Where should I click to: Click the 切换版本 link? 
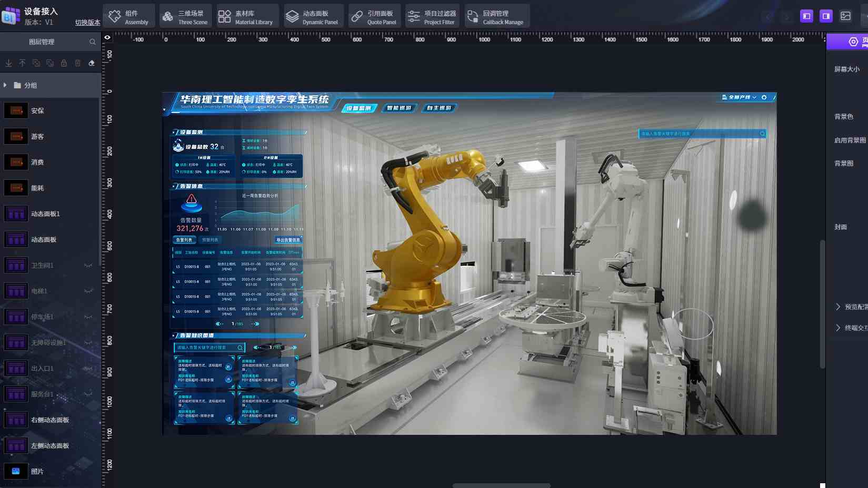(x=87, y=23)
